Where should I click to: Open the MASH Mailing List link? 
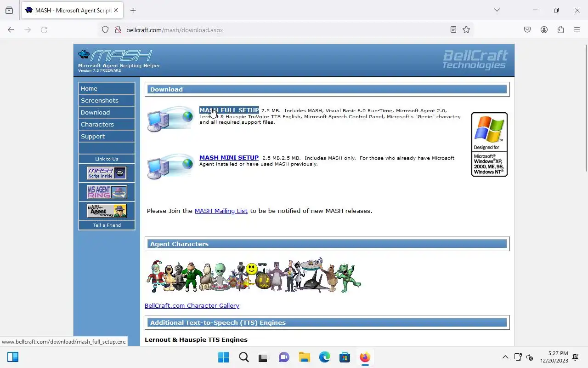click(221, 211)
